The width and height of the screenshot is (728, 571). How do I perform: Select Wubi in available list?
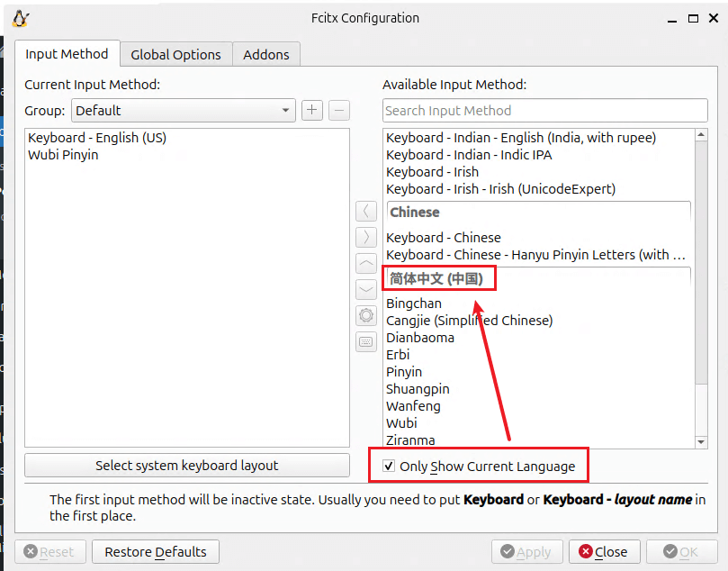[x=540, y=423]
